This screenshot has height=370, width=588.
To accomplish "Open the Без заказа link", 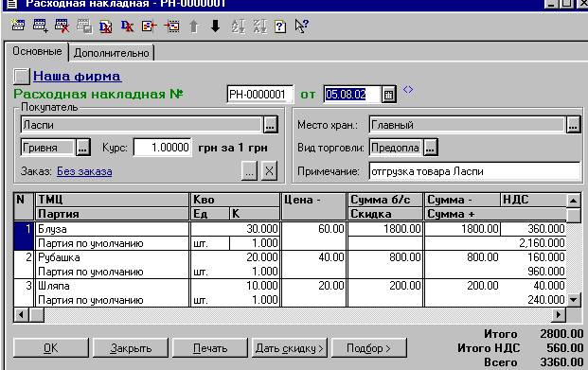I will pos(84,171).
